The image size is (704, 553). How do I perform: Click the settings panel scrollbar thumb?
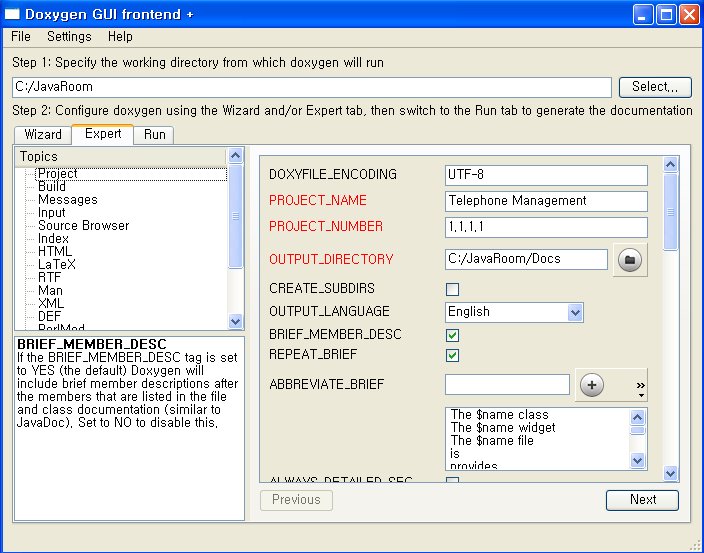[670, 212]
